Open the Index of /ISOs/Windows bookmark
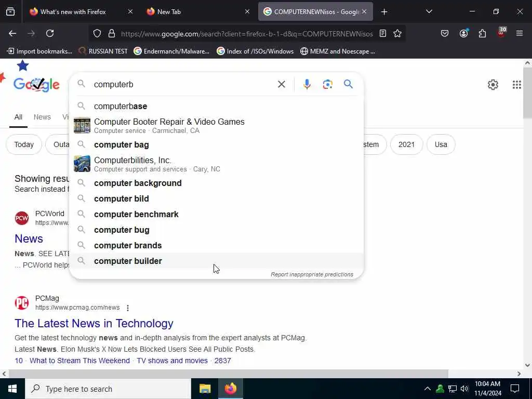 [255, 51]
